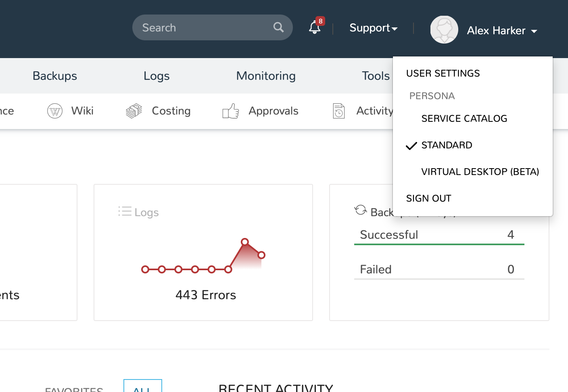568x392 pixels.
Task: Go to the Monitoring navigation tab
Action: point(266,76)
